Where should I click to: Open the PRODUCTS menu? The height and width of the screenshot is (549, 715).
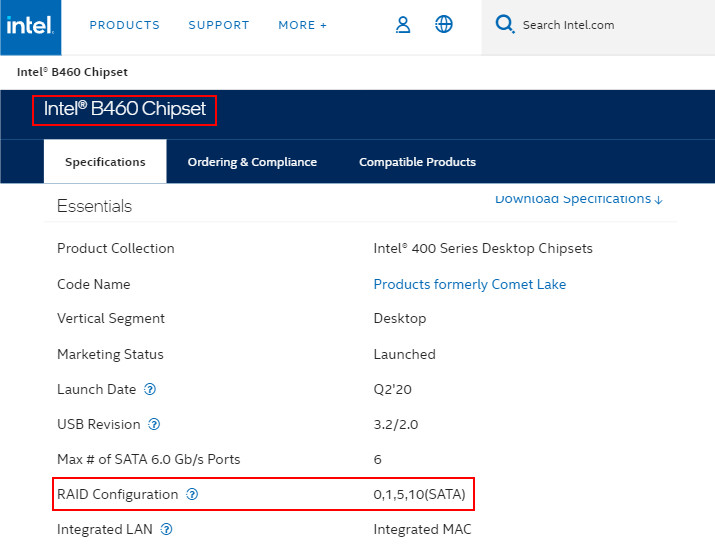(124, 25)
